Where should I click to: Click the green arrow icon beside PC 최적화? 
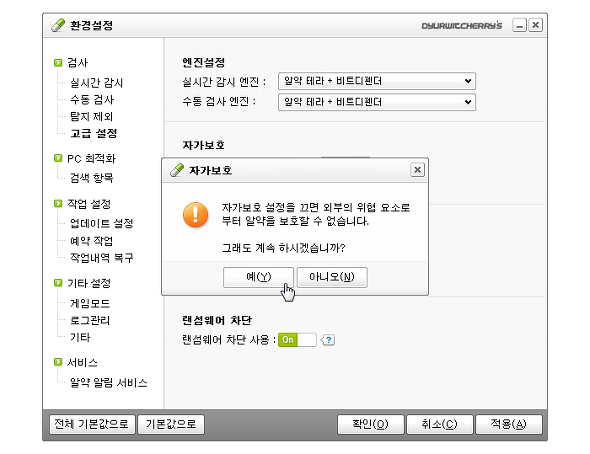click(58, 158)
